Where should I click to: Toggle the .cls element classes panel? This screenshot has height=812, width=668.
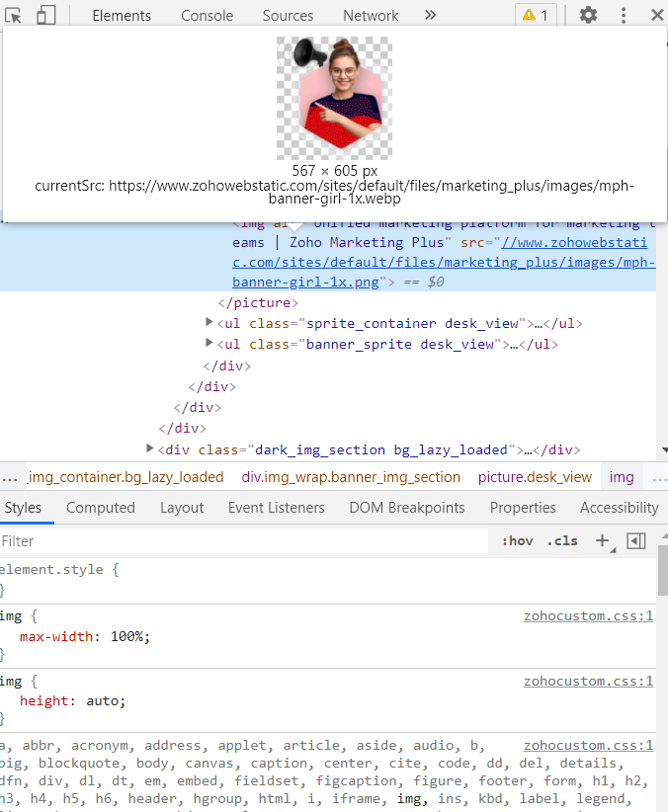point(562,540)
